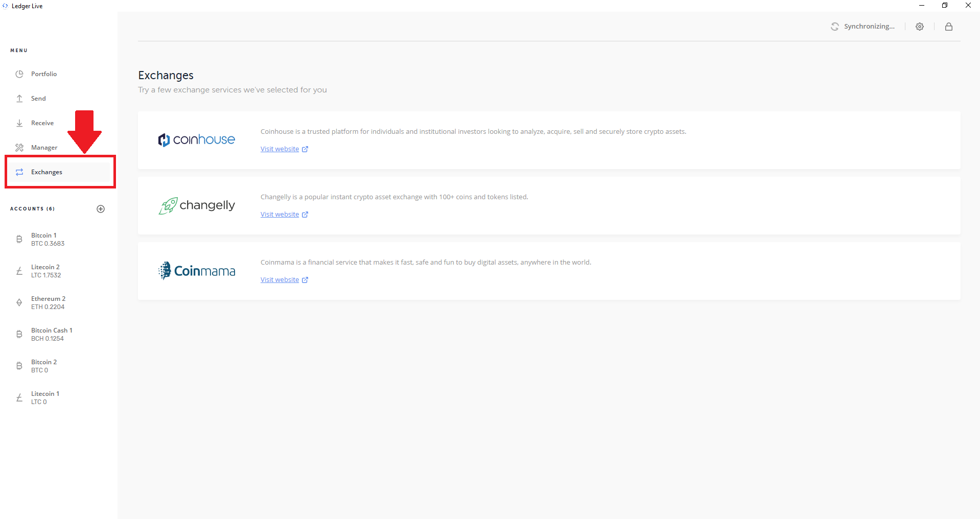Viewport: 980px width, 519px height.
Task: Click the Synchronizing status button
Action: point(862,27)
